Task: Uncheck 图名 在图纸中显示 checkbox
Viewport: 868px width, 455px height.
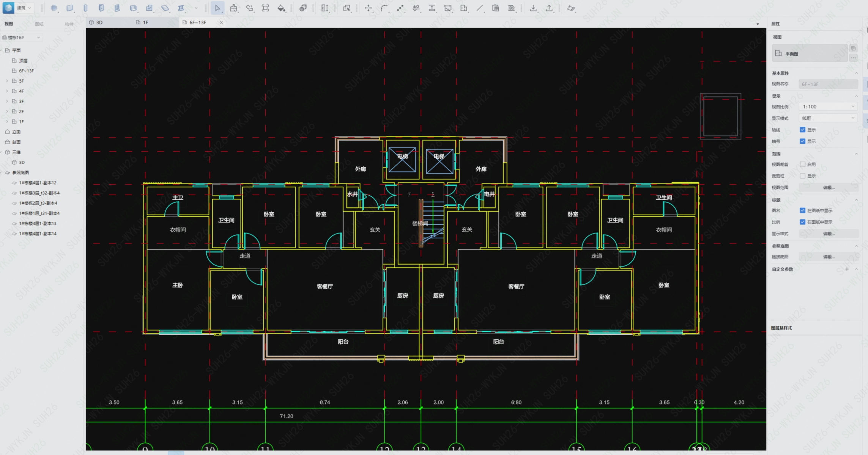Action: click(802, 210)
